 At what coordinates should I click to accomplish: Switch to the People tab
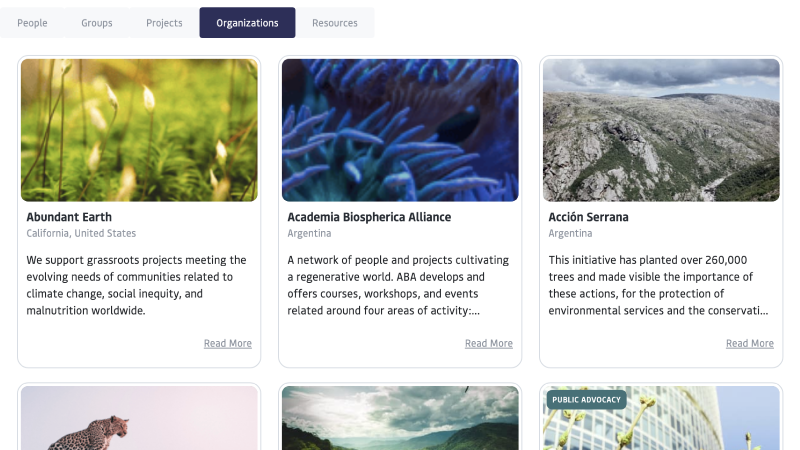(x=32, y=23)
